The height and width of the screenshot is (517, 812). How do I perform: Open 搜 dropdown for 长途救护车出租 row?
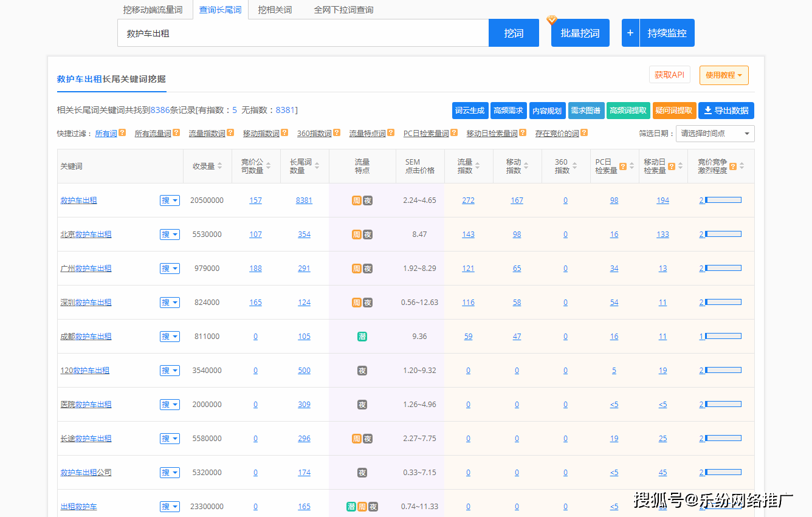pos(170,439)
